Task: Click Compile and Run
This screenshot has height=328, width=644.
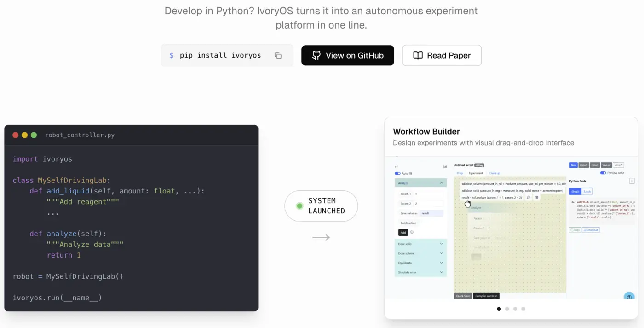Action: click(x=486, y=296)
